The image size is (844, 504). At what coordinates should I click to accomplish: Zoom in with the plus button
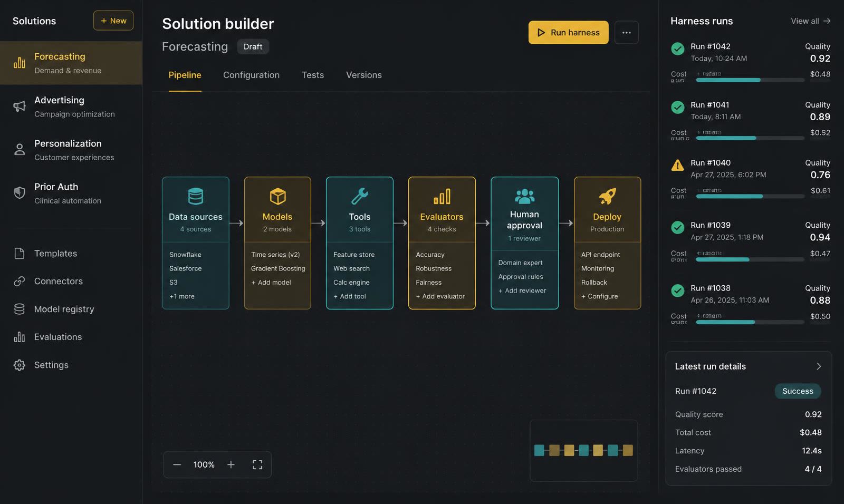(x=231, y=464)
